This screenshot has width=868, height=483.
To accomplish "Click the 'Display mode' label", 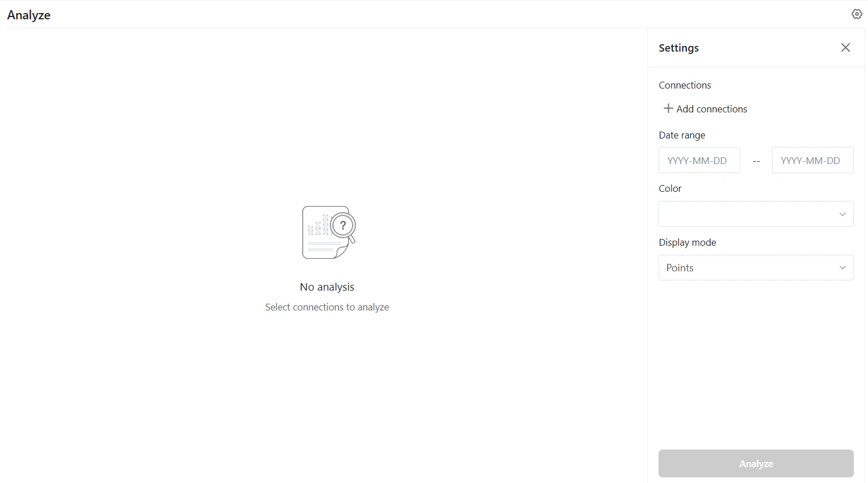I will tap(687, 242).
